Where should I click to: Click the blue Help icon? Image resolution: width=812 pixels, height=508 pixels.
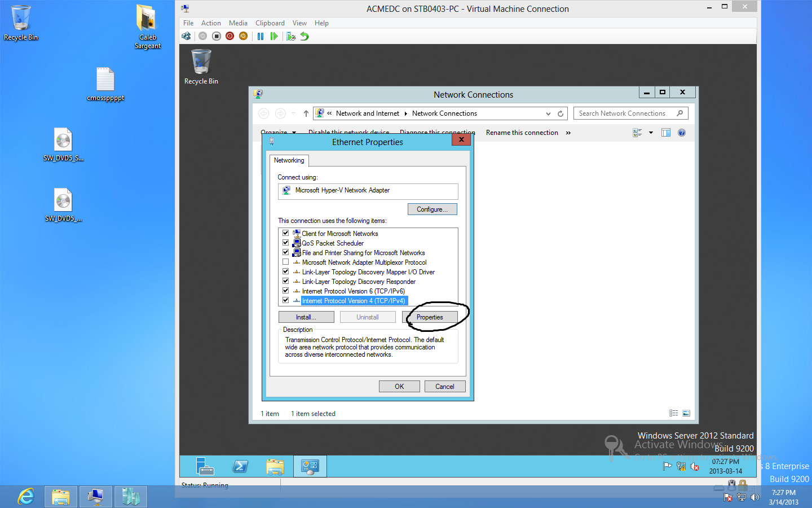[682, 133]
